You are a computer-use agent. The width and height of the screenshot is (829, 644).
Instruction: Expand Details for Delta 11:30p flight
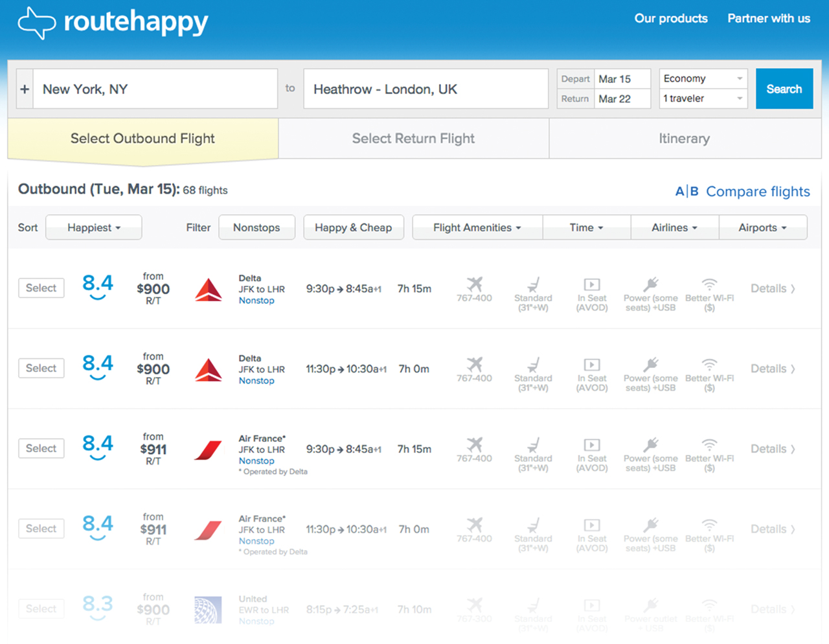[x=773, y=369]
